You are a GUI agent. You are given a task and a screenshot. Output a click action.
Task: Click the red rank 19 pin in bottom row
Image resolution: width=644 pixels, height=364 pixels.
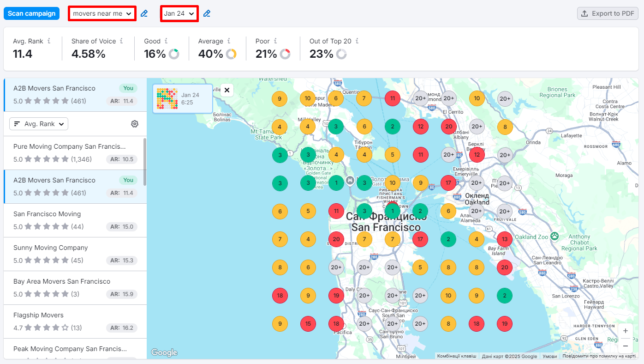click(x=505, y=324)
